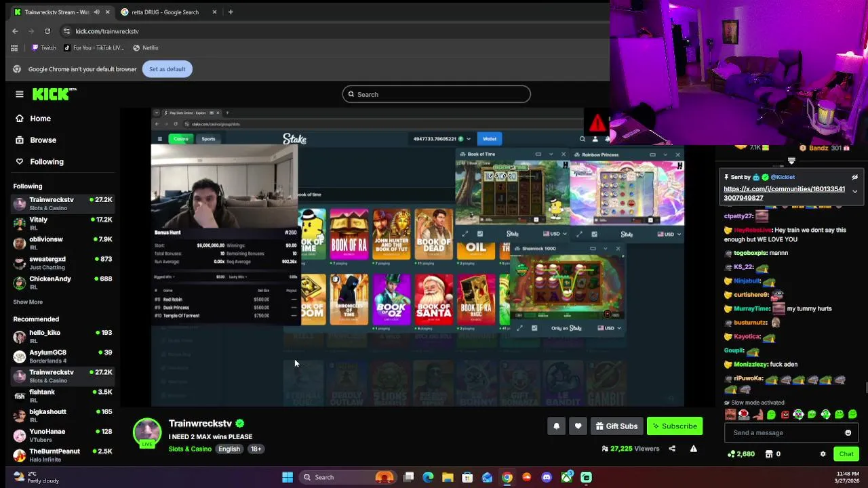868x488 pixels.
Task: Open Chrome apps grid icon
Action: (14, 48)
